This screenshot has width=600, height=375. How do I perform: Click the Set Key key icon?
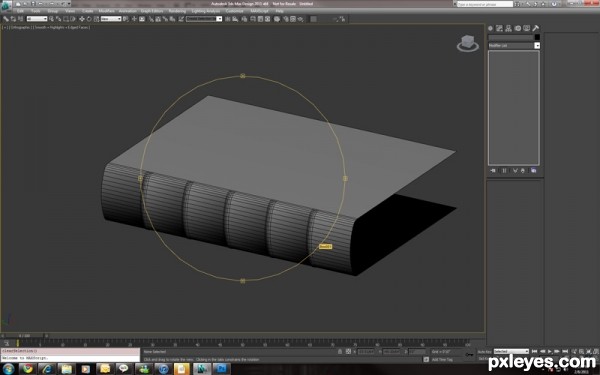coord(469,355)
